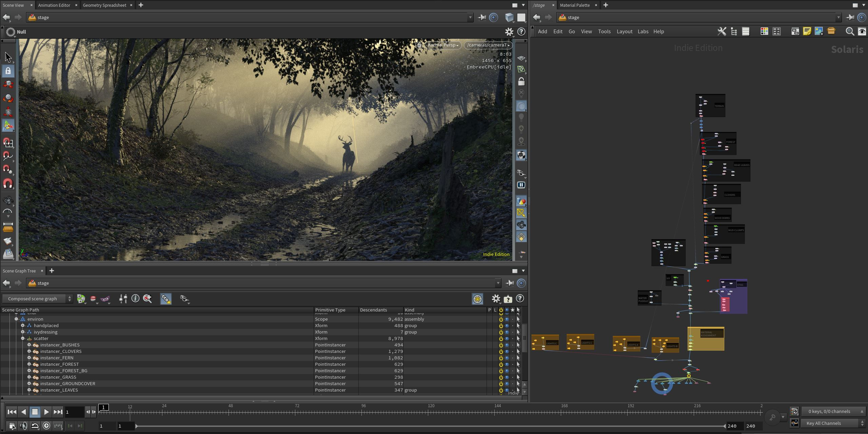This screenshot has height=434, width=868.
Task: Jump to last frame in playbar
Action: (58, 412)
